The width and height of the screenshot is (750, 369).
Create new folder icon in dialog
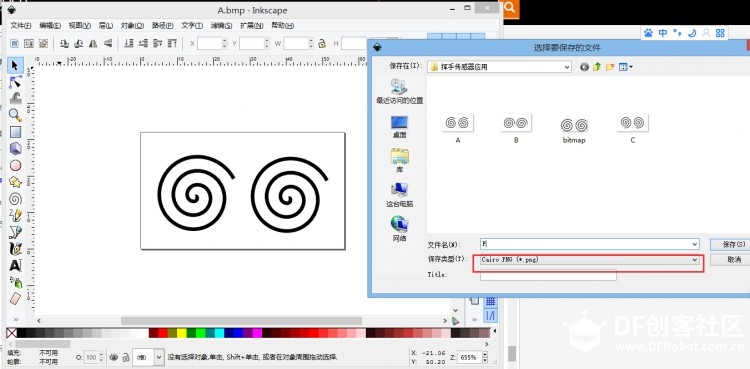click(610, 67)
